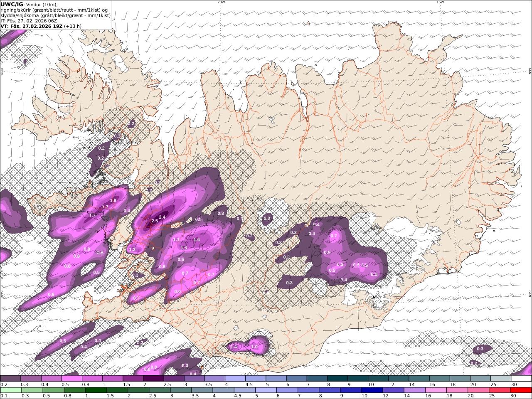
Task: Select the dusky purple snow swatch labeled 0.2
Action: coord(10,379)
